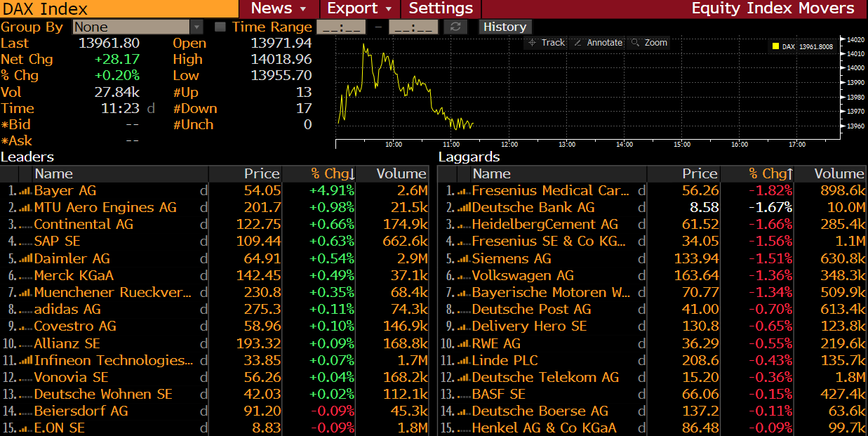Click the Time Range start field
This screenshot has width=868, height=436.
341,27
